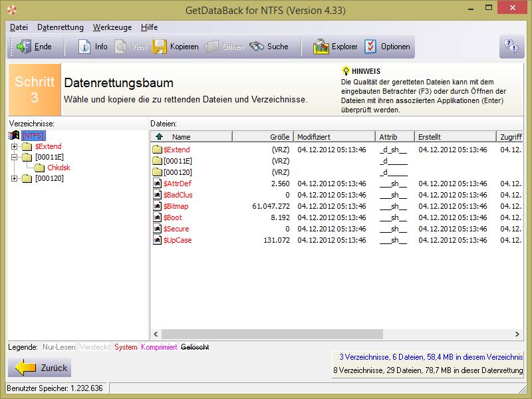Click the $Boot file icon
Image resolution: width=532 pixels, height=399 pixels.
pos(157,217)
